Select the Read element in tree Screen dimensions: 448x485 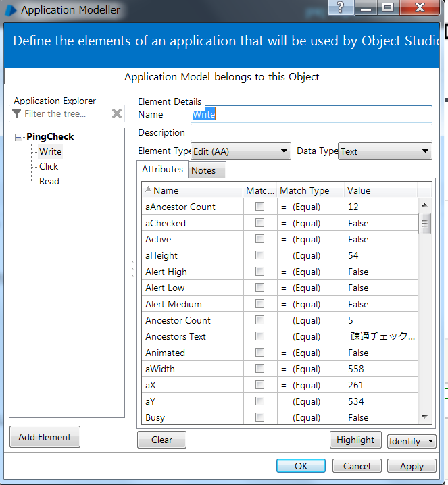[49, 181]
